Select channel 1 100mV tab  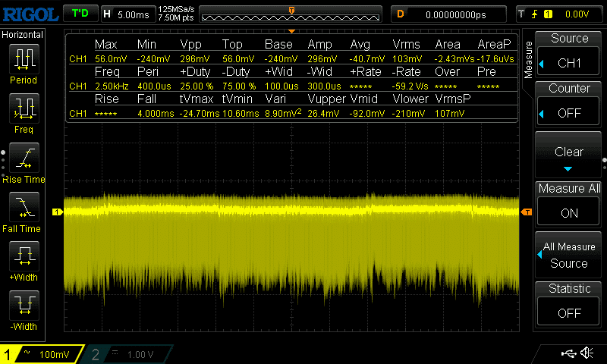(42, 354)
